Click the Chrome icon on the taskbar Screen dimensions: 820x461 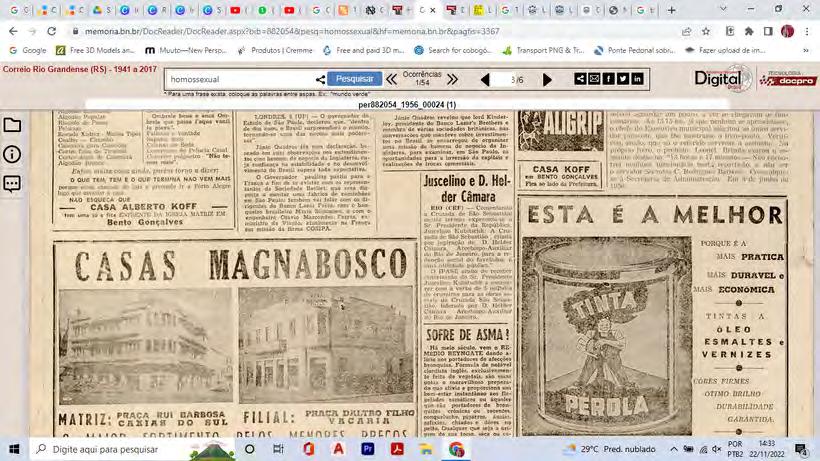click(x=456, y=449)
